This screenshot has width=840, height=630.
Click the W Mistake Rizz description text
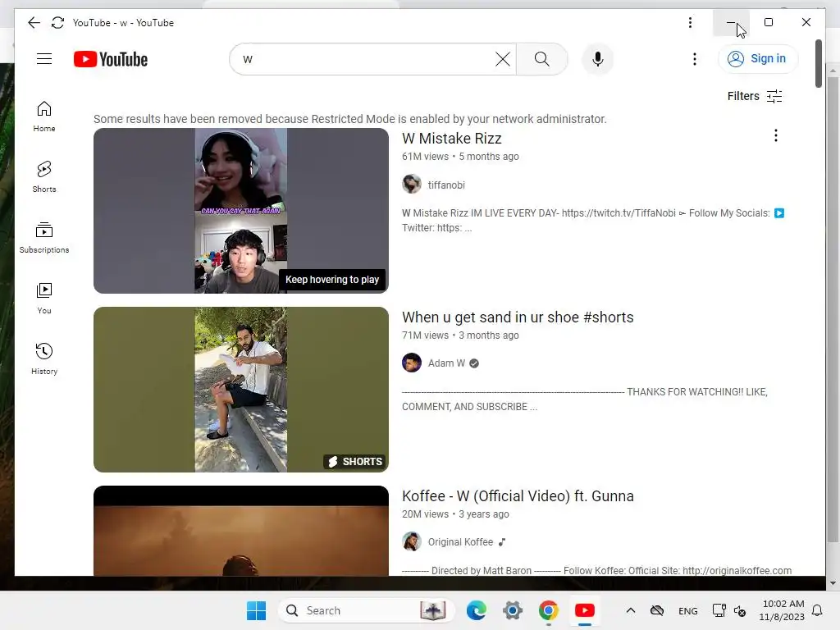[593, 220]
